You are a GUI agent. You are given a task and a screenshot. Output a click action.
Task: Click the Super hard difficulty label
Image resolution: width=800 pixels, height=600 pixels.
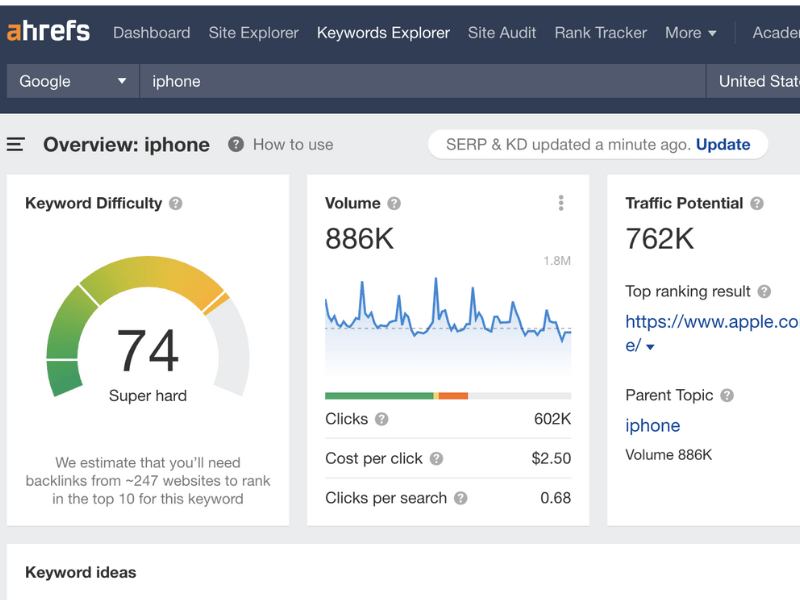(148, 396)
